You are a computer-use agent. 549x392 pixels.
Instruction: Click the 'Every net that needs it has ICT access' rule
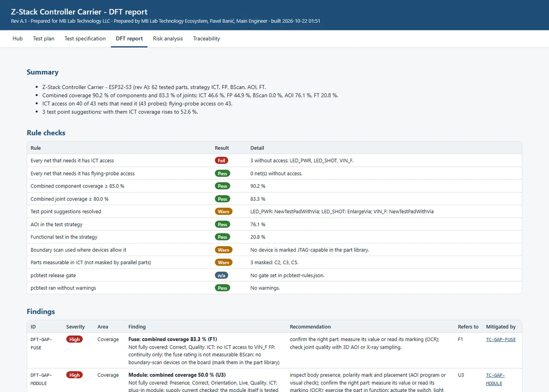(72, 160)
